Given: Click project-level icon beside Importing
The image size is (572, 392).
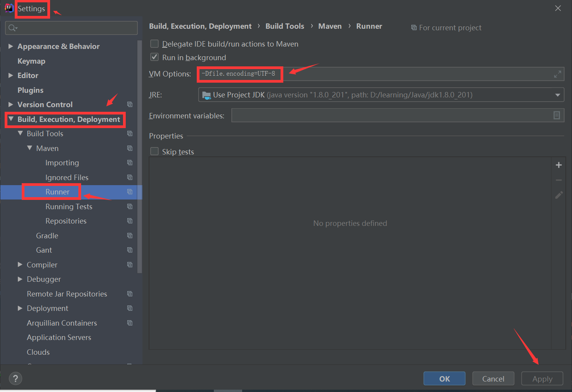Looking at the screenshot, I should (130, 163).
